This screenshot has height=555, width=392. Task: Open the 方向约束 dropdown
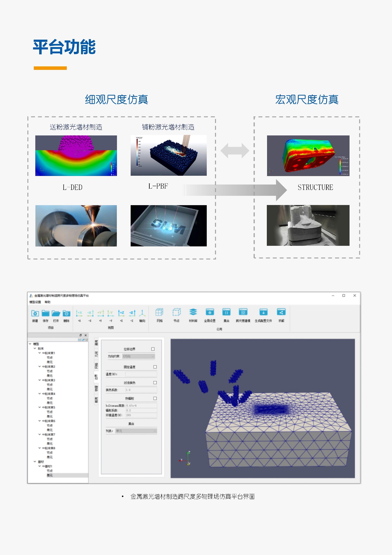(138, 356)
